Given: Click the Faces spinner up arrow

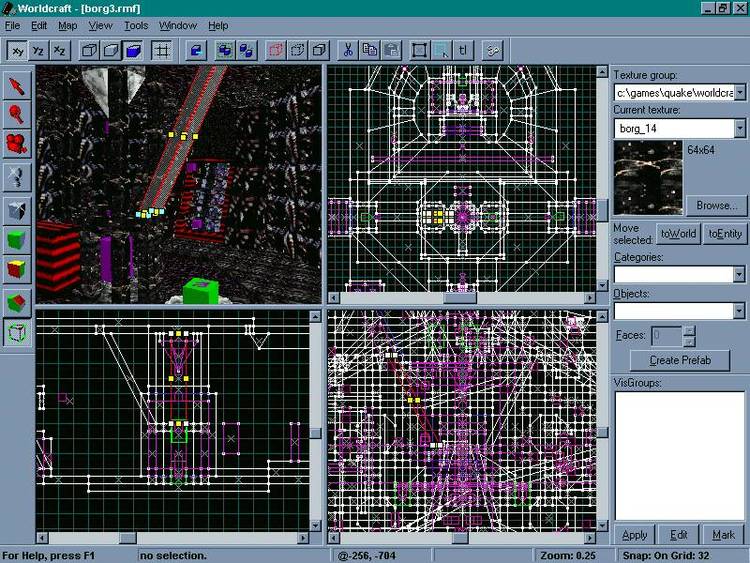Looking at the screenshot, I should (689, 330).
